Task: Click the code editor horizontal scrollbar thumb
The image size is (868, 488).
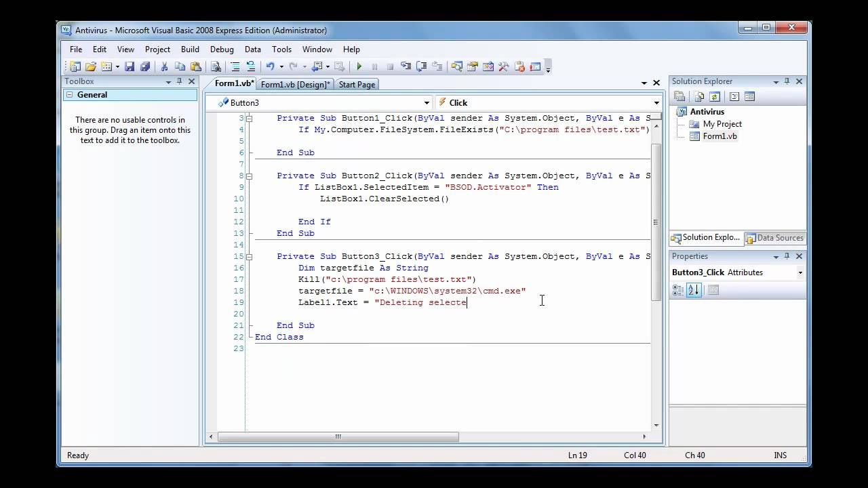Action: pos(338,437)
